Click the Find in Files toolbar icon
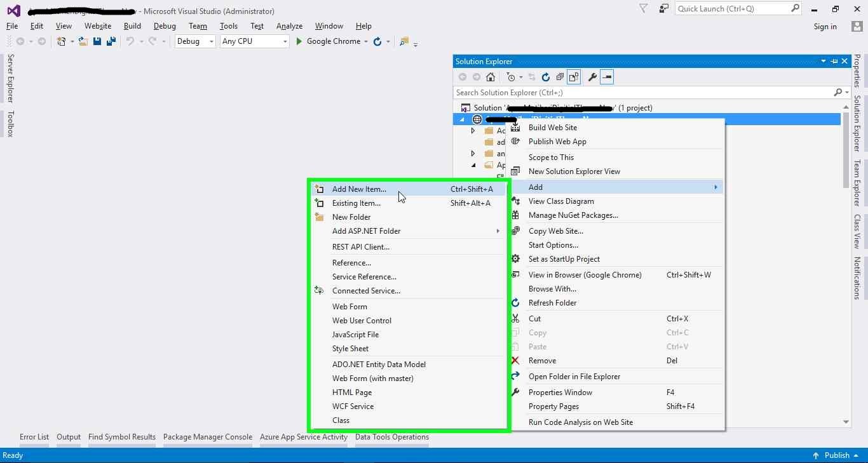The image size is (868, 463). [x=403, y=41]
